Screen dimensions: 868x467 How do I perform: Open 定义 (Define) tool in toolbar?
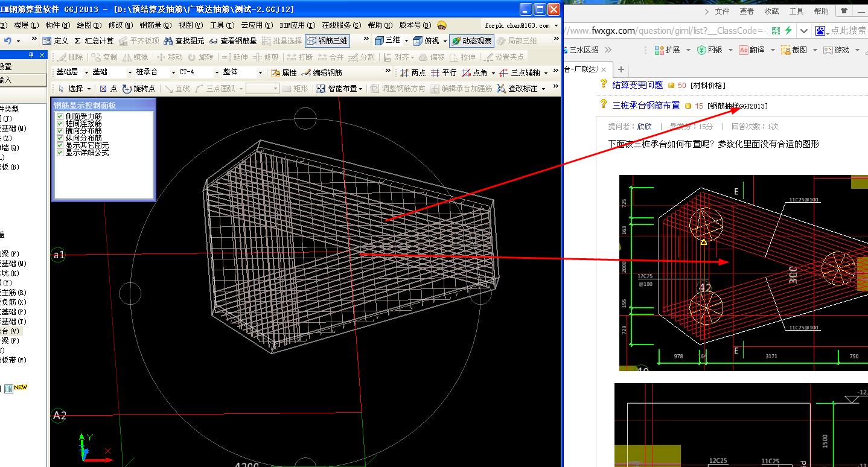pos(56,40)
